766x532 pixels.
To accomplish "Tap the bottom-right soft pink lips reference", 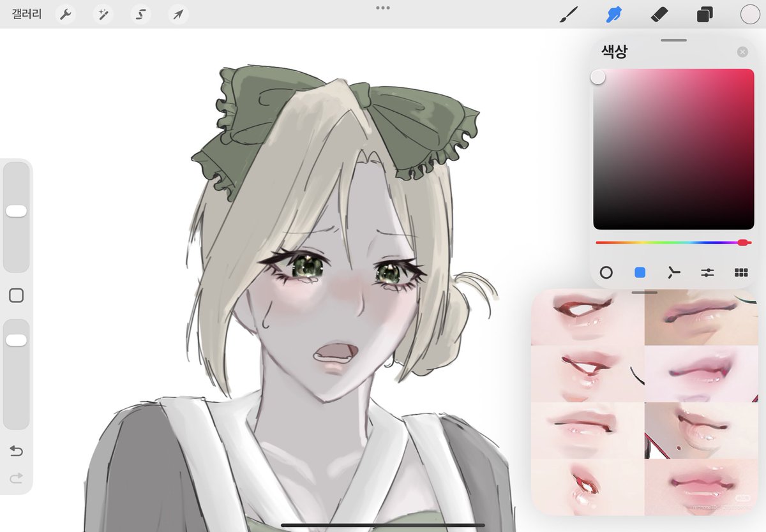I will [x=702, y=487].
